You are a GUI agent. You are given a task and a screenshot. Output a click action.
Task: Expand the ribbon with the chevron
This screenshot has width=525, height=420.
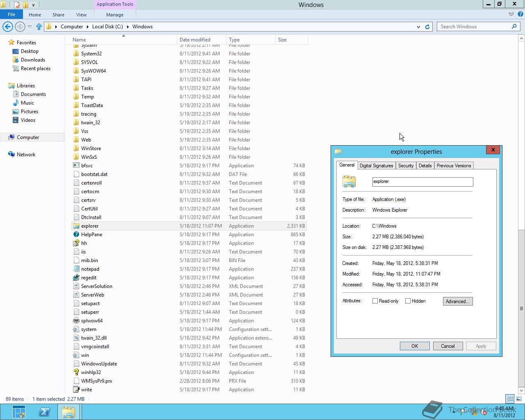click(511, 14)
